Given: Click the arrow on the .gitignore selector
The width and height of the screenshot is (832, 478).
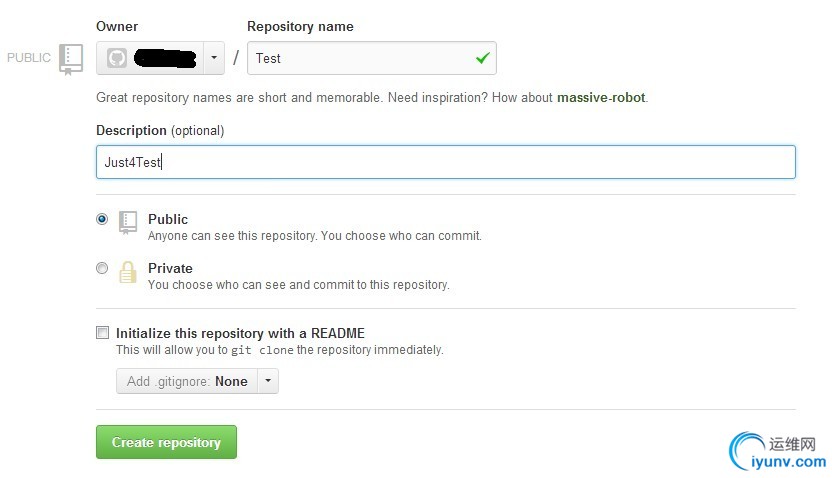Looking at the screenshot, I should click(267, 381).
